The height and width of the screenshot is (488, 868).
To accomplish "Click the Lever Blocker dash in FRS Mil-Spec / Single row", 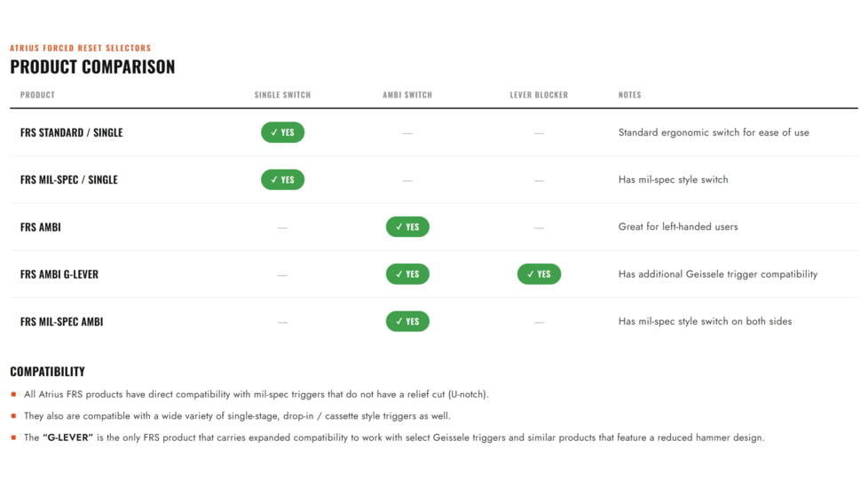I will click(x=539, y=180).
